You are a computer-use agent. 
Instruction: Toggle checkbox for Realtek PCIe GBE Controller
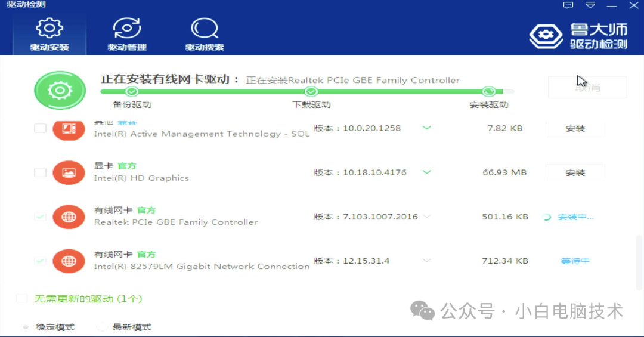click(41, 217)
